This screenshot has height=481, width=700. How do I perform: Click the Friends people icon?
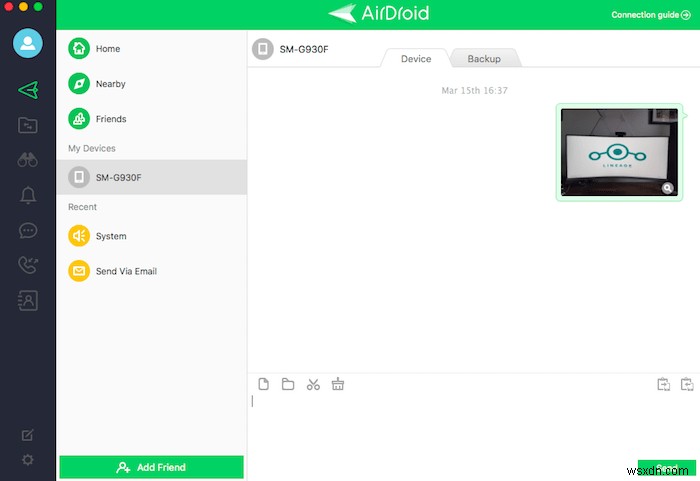(79, 119)
